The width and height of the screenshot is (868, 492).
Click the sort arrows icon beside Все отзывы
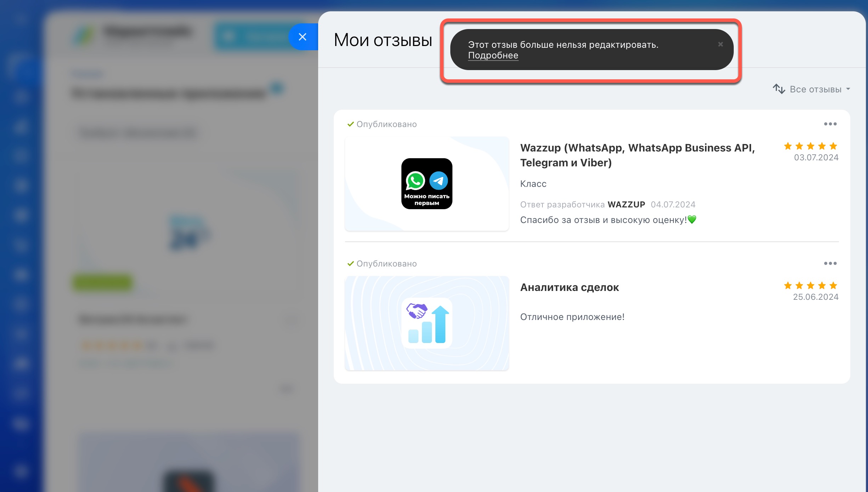pyautogui.click(x=779, y=89)
